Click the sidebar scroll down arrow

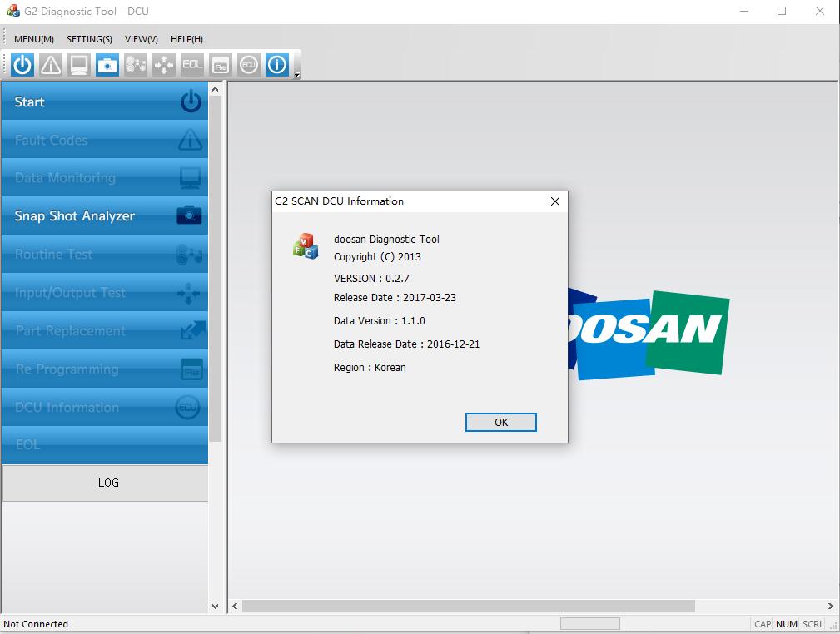[x=216, y=607]
